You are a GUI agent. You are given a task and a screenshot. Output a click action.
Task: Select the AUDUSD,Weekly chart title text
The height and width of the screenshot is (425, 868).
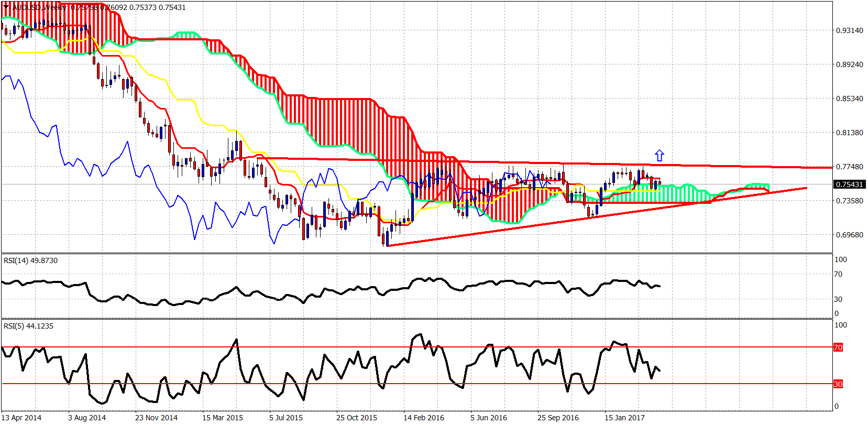[x=39, y=7]
